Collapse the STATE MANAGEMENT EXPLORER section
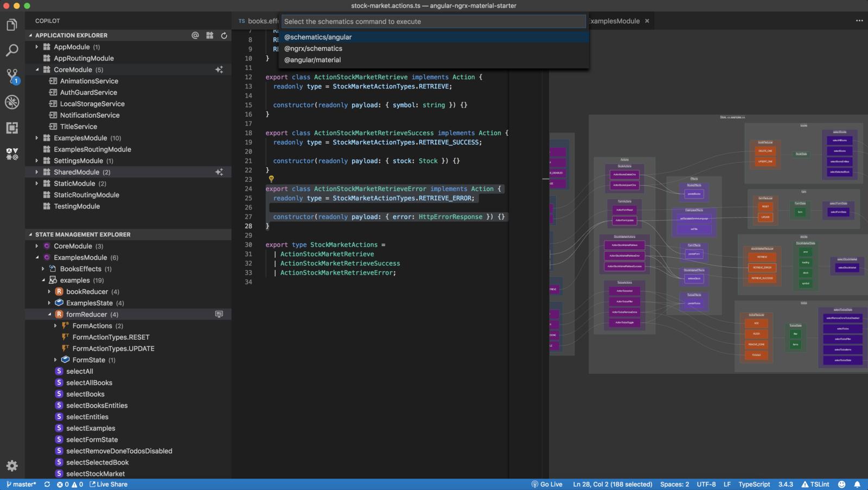This screenshot has width=868, height=490. [30, 234]
